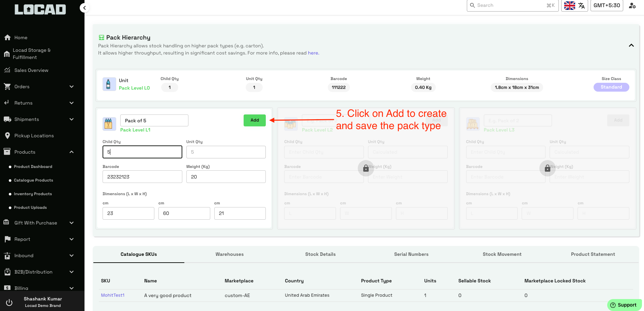Switch to the Warehouses tab
The image size is (644, 311).
click(x=230, y=254)
